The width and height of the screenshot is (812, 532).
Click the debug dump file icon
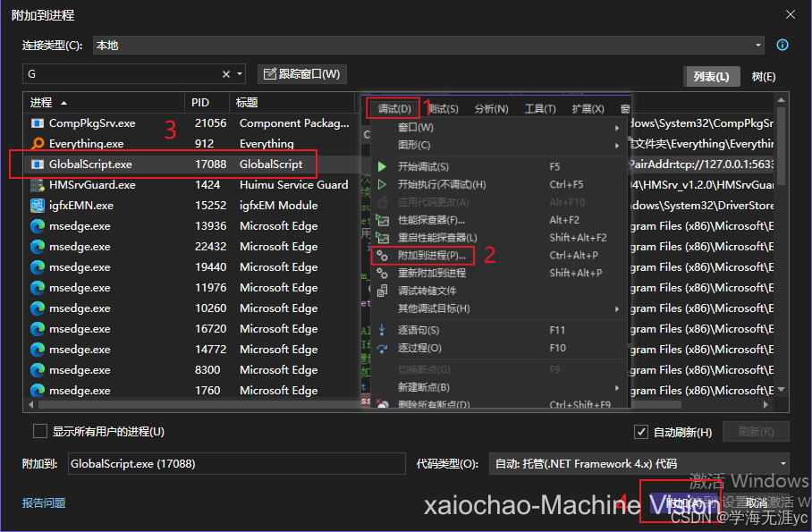coord(382,291)
